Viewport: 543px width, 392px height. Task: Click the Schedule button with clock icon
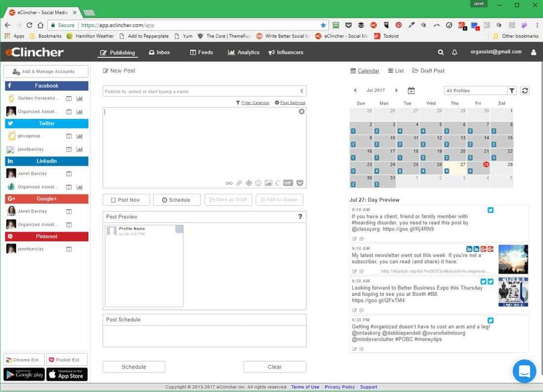point(177,200)
